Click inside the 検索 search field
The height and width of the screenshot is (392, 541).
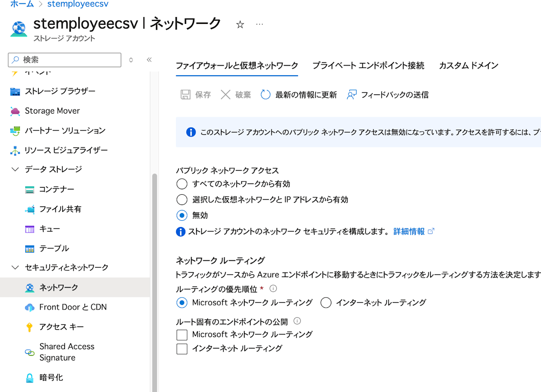tap(64, 60)
